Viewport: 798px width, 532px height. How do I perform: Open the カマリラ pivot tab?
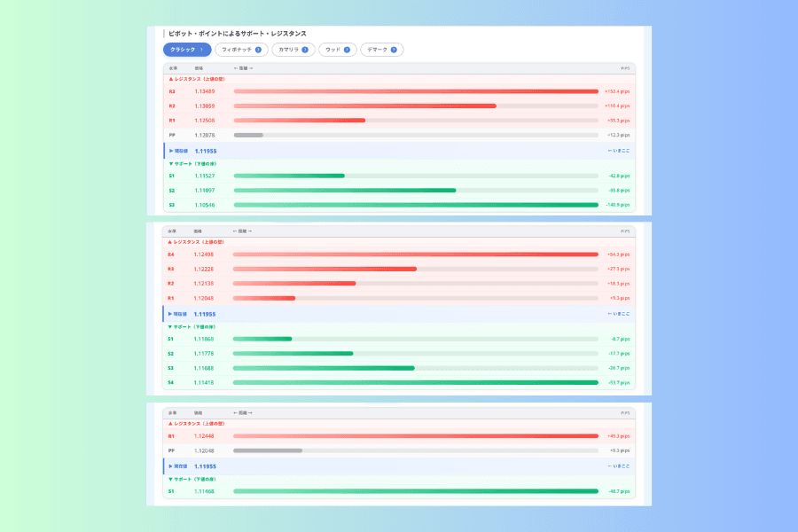(x=293, y=50)
